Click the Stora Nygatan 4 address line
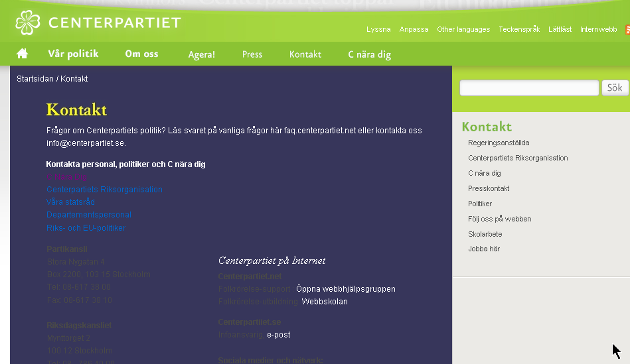 tap(76, 262)
